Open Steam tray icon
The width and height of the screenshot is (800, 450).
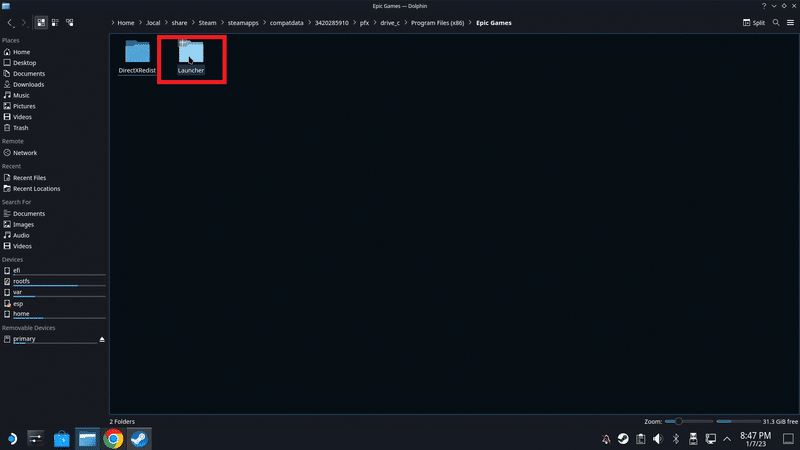coord(623,439)
